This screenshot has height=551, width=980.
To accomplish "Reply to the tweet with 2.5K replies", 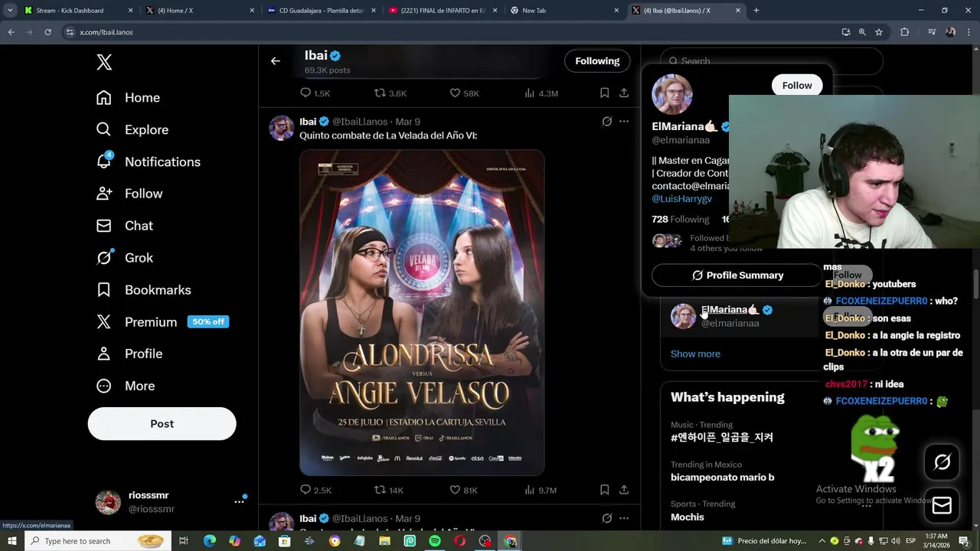I will point(315,490).
